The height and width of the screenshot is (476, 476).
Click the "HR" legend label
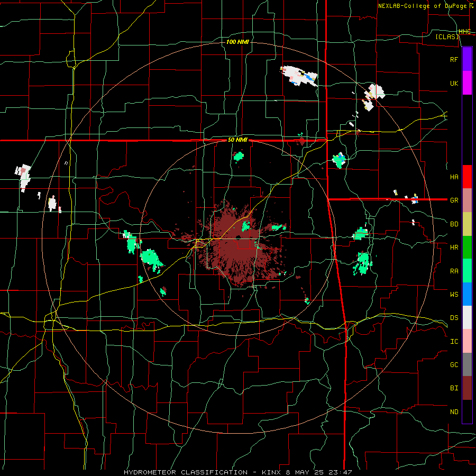pyautogui.click(x=454, y=248)
